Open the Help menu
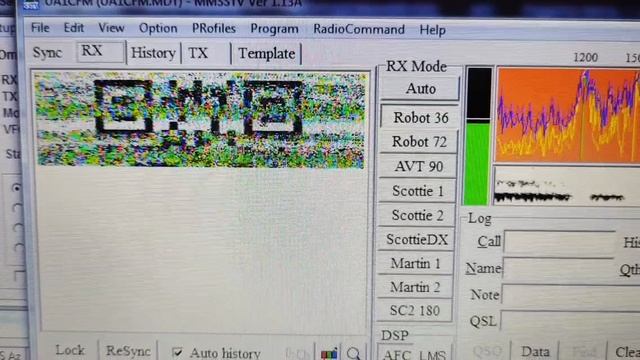The image size is (640, 360). click(x=432, y=30)
